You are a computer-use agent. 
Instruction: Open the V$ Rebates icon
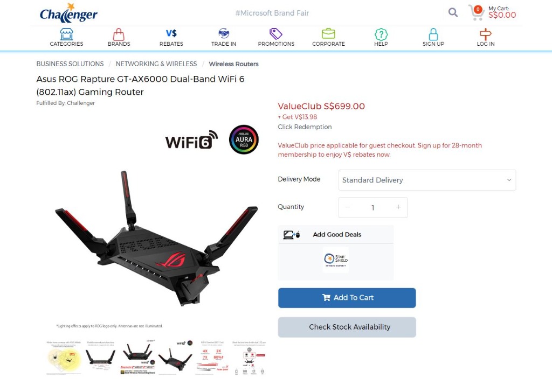click(171, 33)
